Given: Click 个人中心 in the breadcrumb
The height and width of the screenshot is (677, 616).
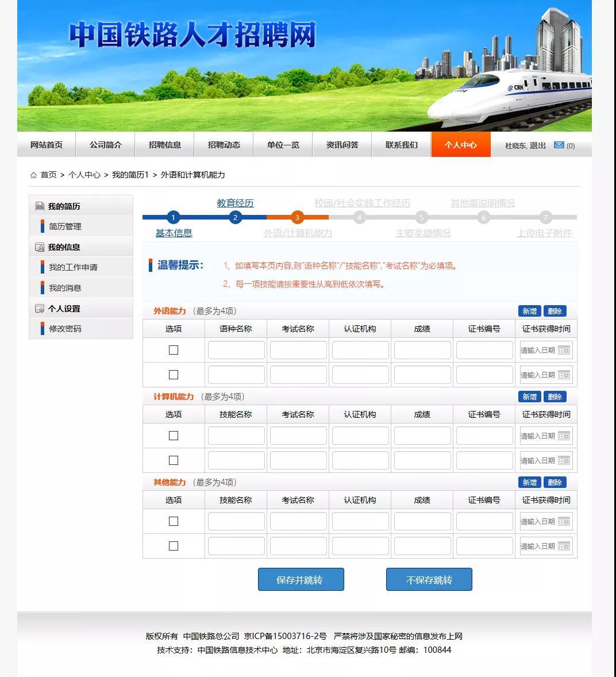Looking at the screenshot, I should (x=84, y=175).
